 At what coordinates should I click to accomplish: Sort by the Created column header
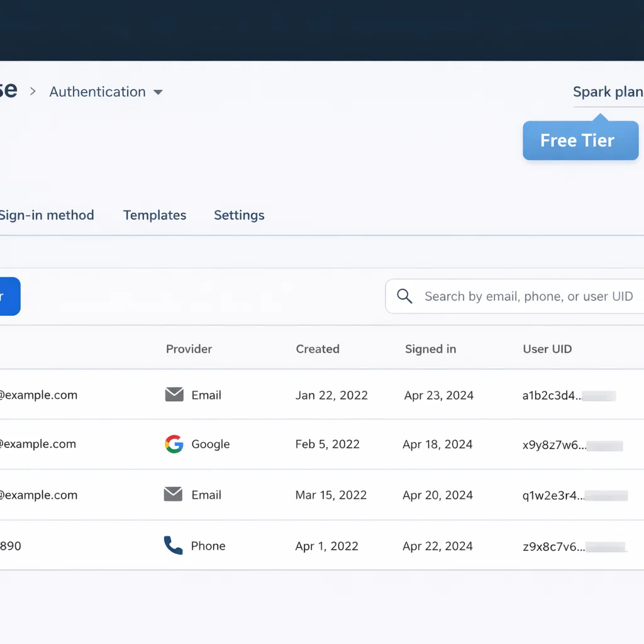(318, 349)
